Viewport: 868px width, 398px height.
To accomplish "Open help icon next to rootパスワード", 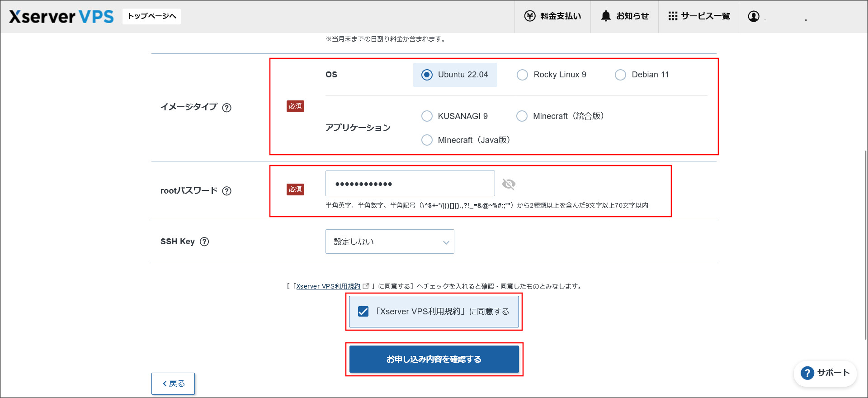I will (x=227, y=191).
